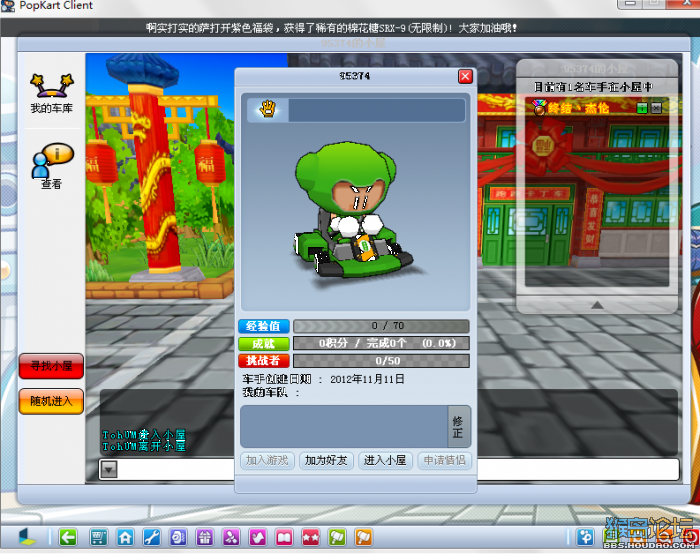Viewport: 700px width, 554px height.
Task: Open the chat channel dropdown arrow
Action: pyautogui.click(x=109, y=469)
